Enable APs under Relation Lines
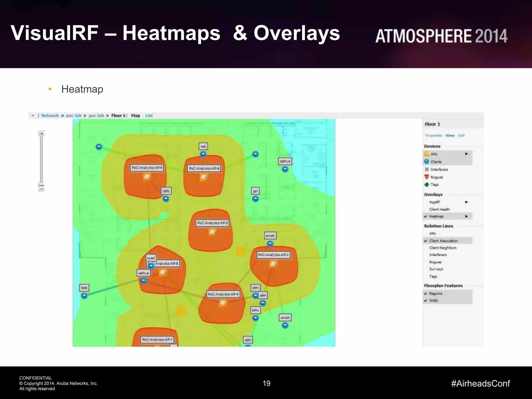Screen dimensions: 532x399 433,234
